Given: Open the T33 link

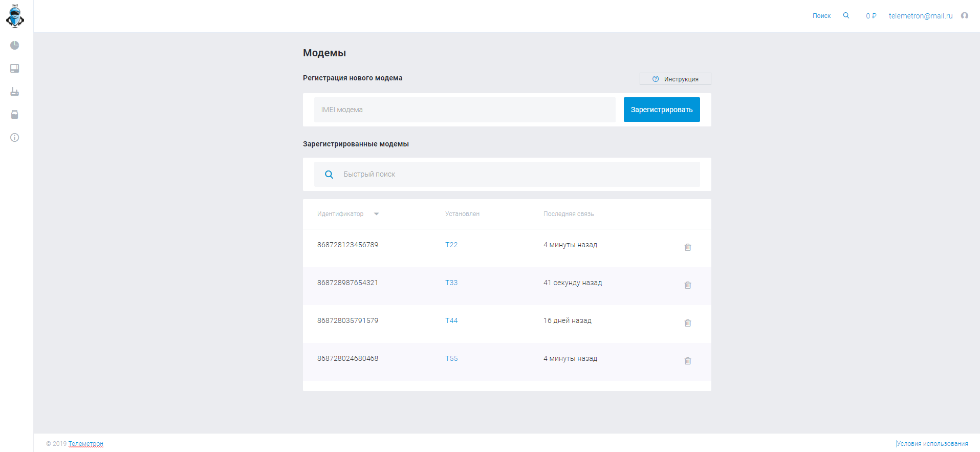Looking at the screenshot, I should pyautogui.click(x=451, y=283).
